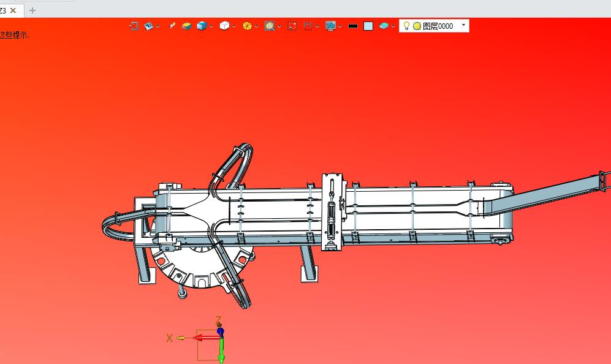
Task: Expand the monitor display dropdown arrow
Action: click(340, 26)
